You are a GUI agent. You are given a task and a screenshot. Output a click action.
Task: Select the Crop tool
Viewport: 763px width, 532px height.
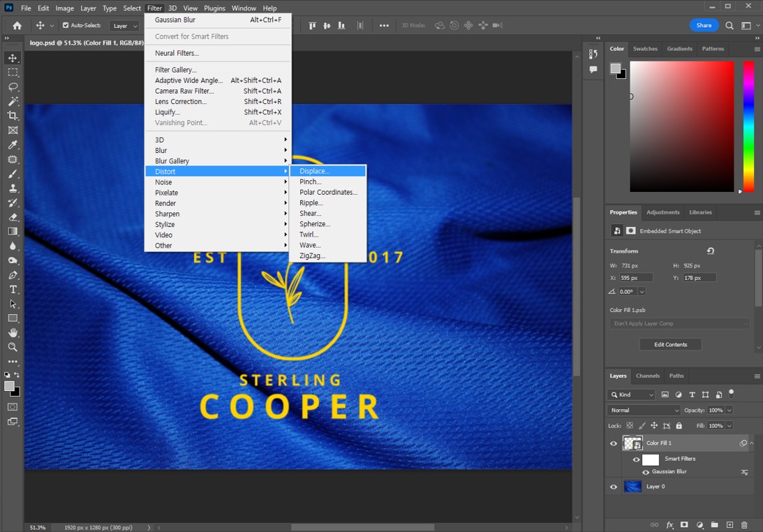(13, 116)
